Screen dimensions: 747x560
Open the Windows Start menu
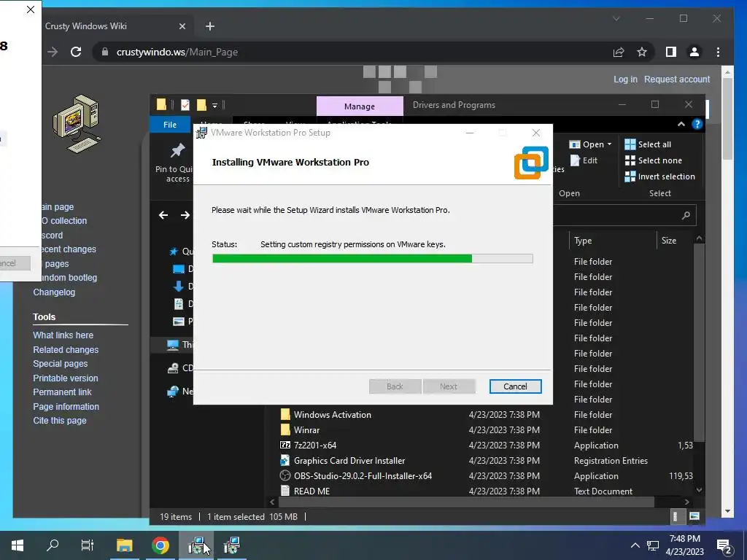[x=18, y=545]
